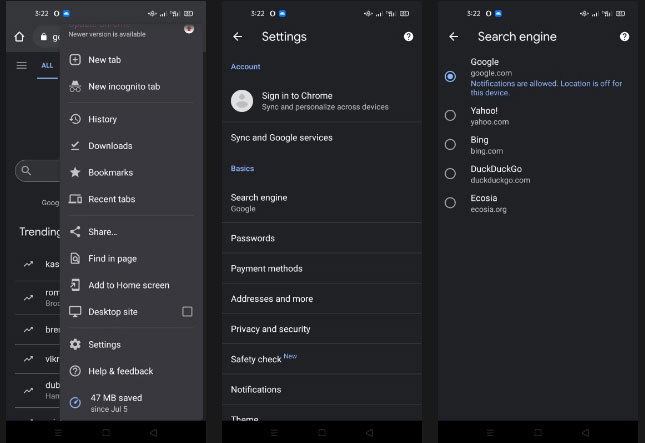Click the Bookmarks star icon
This screenshot has width=645, height=443.
(x=75, y=172)
